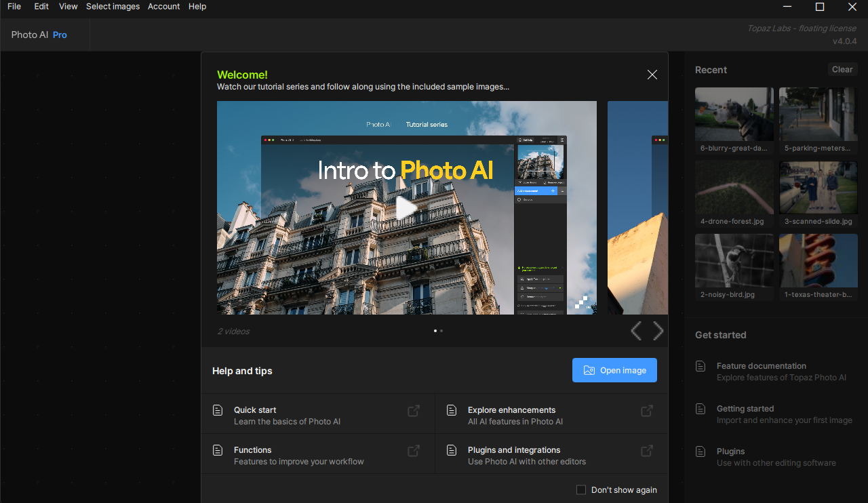Open external link icon for Explore enhancements
The width and height of the screenshot is (868, 503).
(x=647, y=411)
